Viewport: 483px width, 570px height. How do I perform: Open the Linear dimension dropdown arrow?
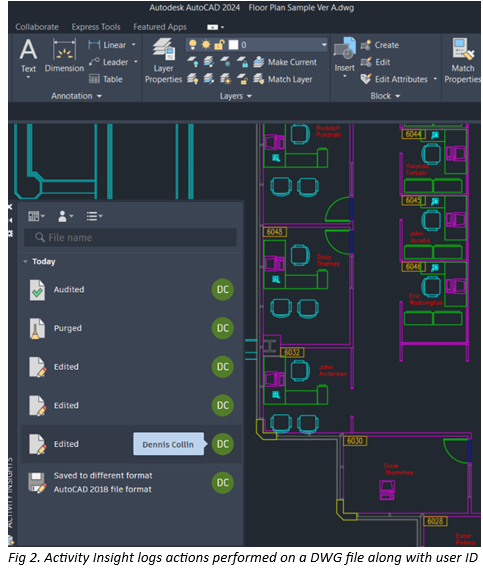(x=134, y=45)
